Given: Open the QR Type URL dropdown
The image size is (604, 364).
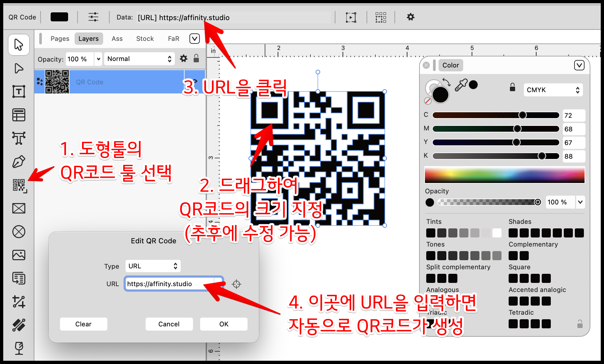Looking at the screenshot, I should [153, 266].
